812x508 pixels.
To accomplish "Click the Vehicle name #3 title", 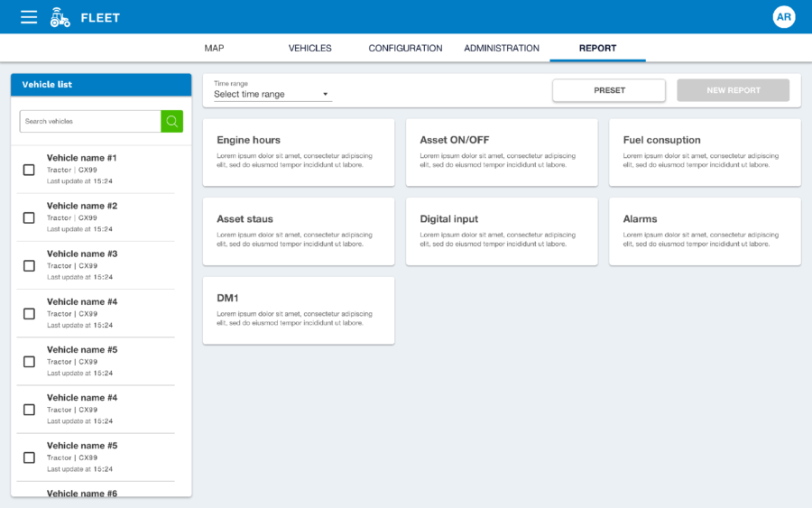I will click(x=82, y=254).
